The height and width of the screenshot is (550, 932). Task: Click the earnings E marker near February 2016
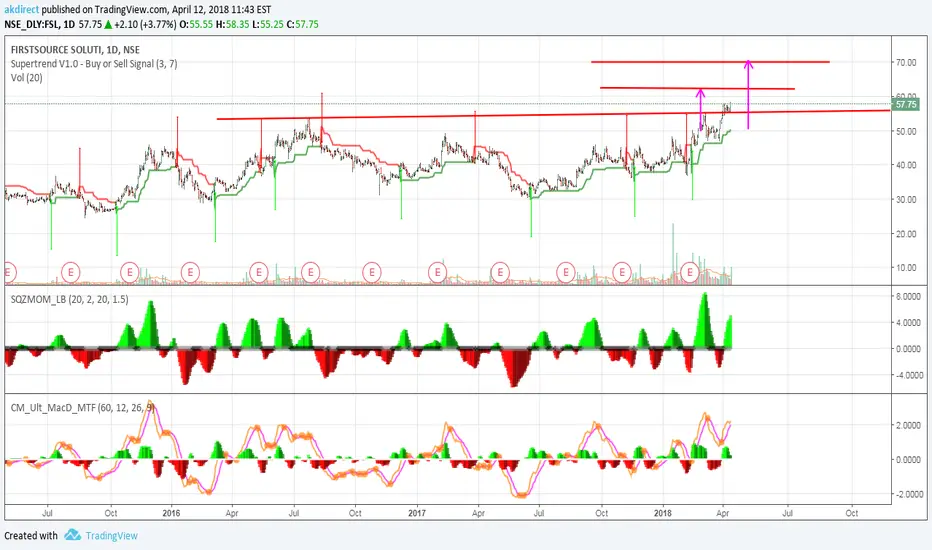190,272
